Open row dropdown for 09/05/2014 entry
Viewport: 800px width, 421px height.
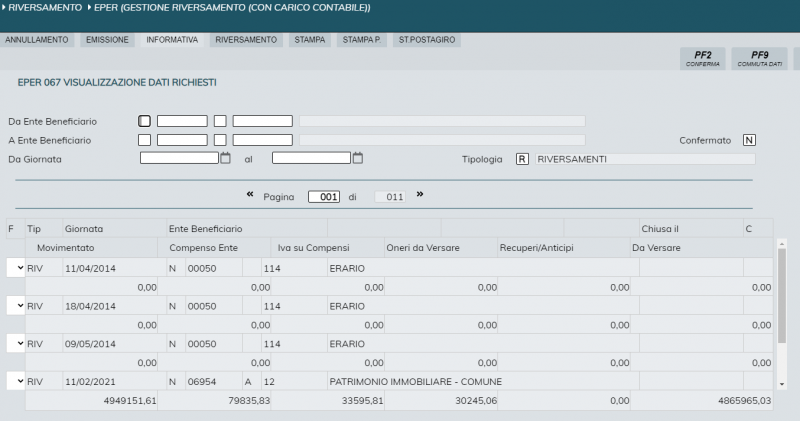[15, 343]
